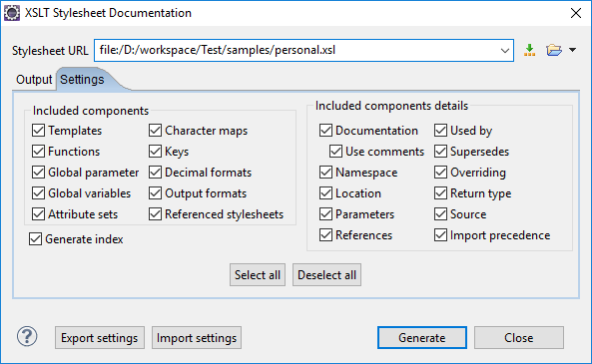Uncheck Referenced stylesheets component
This screenshot has width=592, height=364.
click(x=155, y=214)
